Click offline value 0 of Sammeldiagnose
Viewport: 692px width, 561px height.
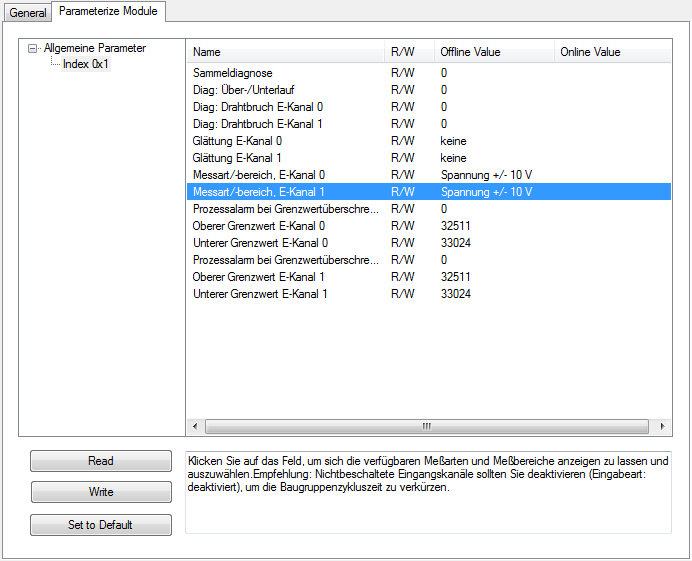pos(444,73)
